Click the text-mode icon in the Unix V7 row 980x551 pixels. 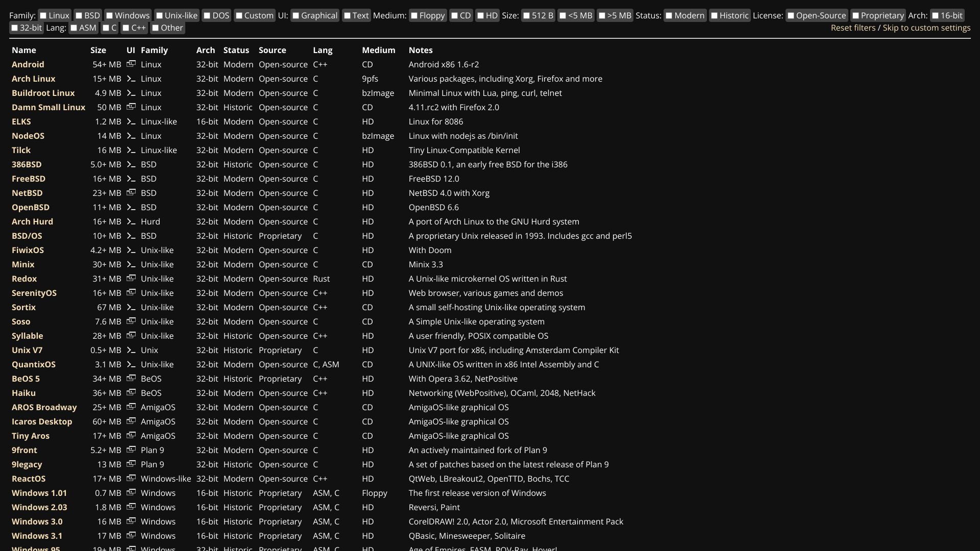coord(131,350)
